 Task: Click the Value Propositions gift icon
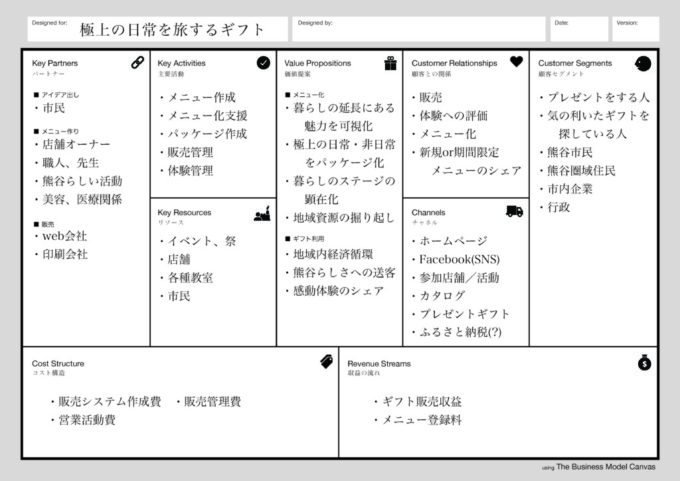[x=390, y=62]
